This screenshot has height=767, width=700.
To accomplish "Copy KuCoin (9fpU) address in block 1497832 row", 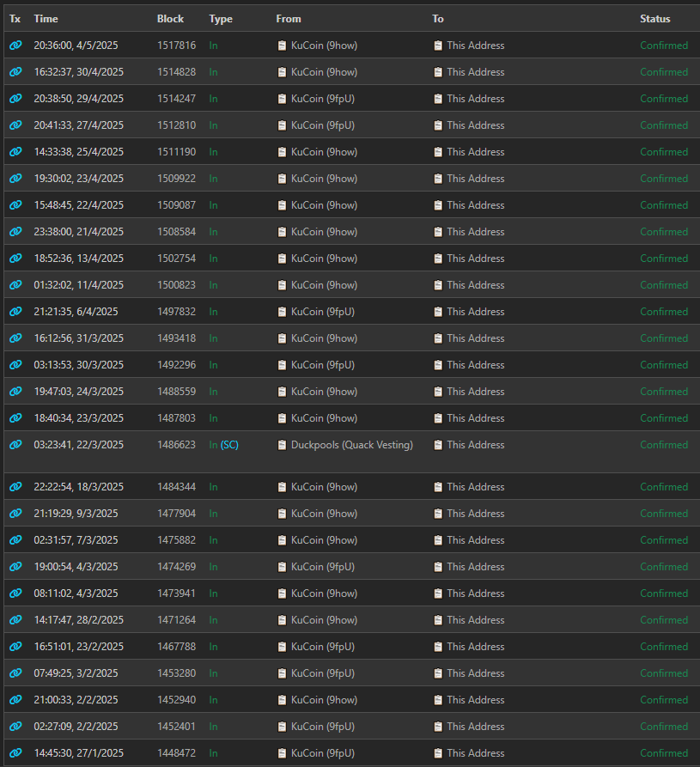I will click(x=282, y=312).
